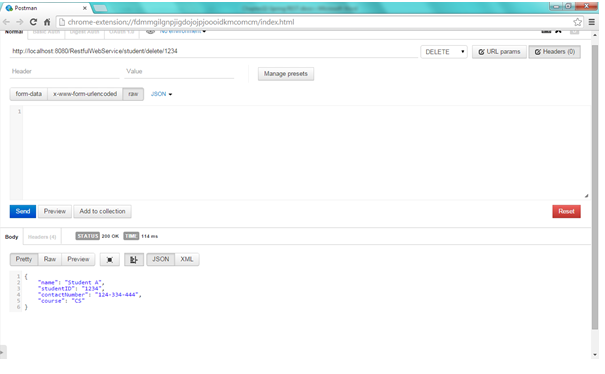Click the request URL input field
This screenshot has width=605, height=374.
214,51
